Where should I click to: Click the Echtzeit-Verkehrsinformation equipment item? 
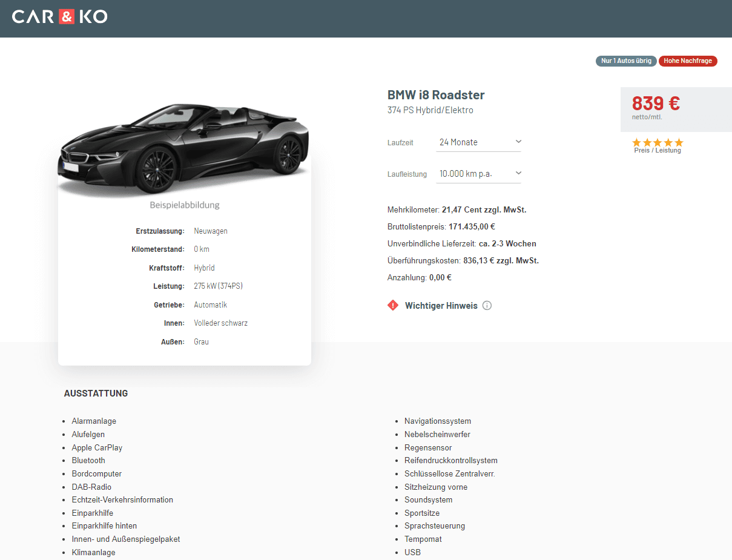point(122,500)
